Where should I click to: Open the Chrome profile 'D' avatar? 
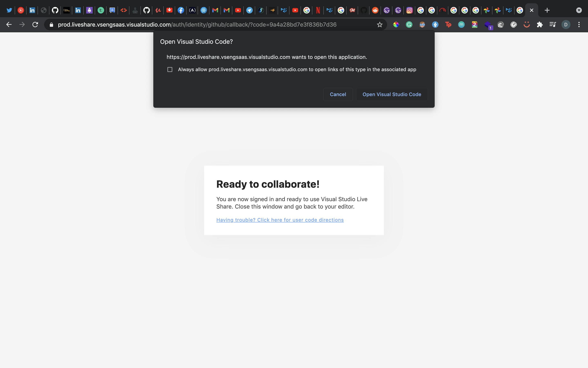click(566, 25)
